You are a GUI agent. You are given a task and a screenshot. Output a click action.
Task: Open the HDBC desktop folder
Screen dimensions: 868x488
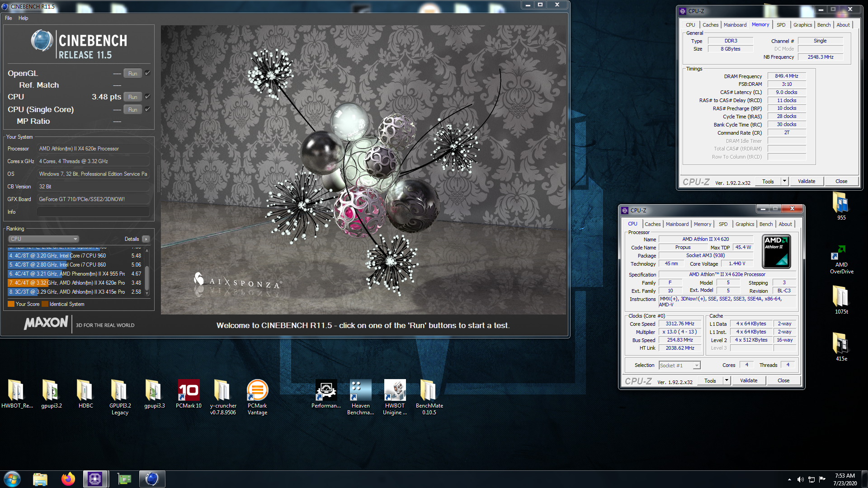coord(85,394)
